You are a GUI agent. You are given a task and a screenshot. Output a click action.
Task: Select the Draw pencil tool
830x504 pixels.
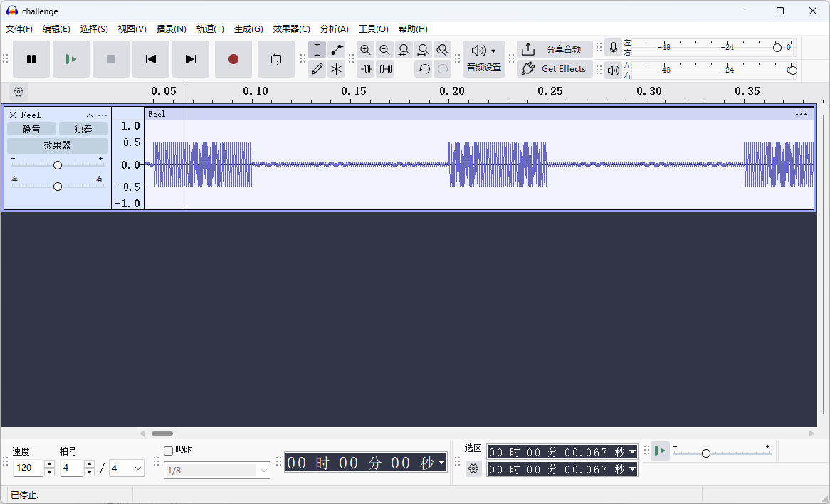pos(317,69)
